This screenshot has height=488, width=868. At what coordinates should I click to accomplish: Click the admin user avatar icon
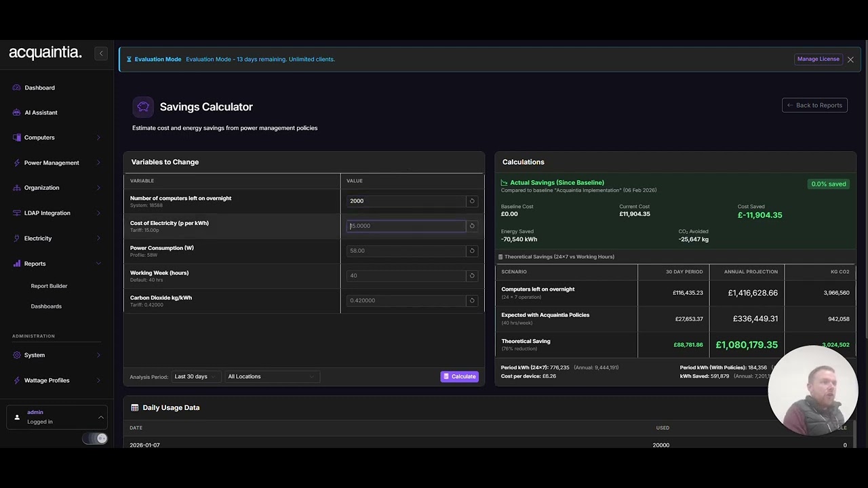click(17, 417)
